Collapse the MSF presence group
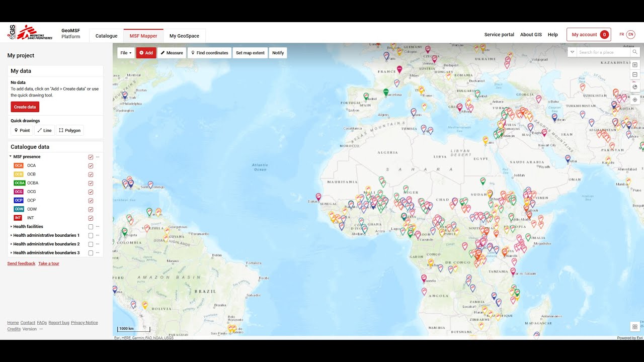Screen dimensions: 644x362 coord(11,157)
